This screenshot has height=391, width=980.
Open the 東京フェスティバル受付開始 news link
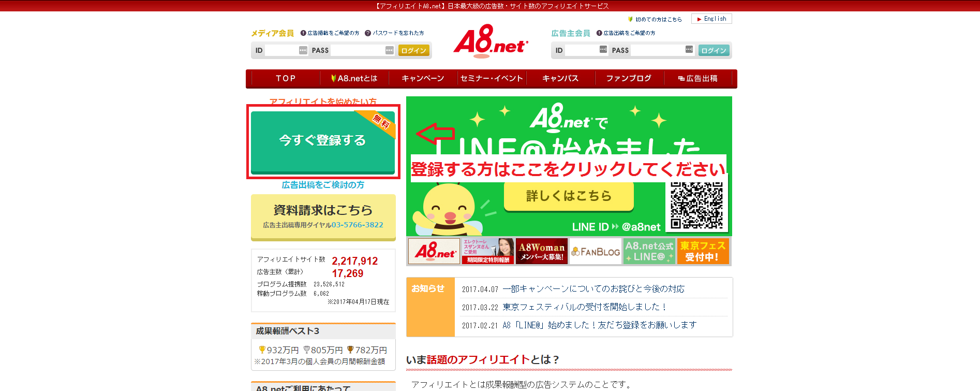(x=585, y=307)
